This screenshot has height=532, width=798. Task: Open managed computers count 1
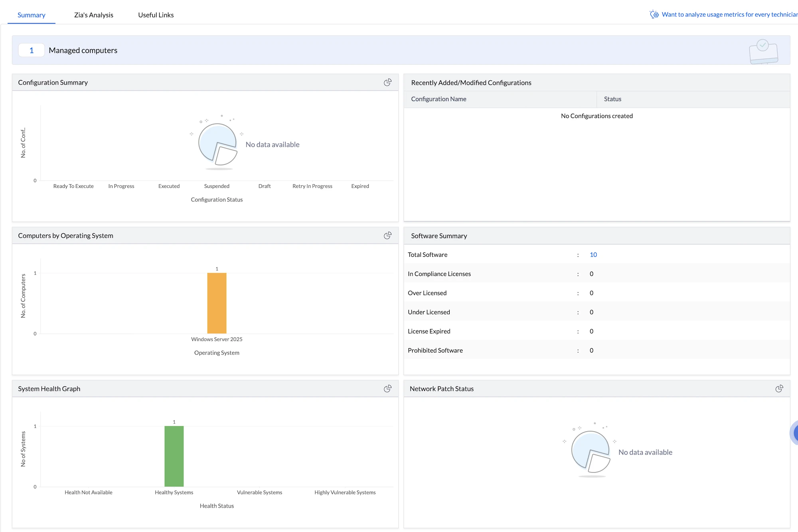(x=32, y=50)
